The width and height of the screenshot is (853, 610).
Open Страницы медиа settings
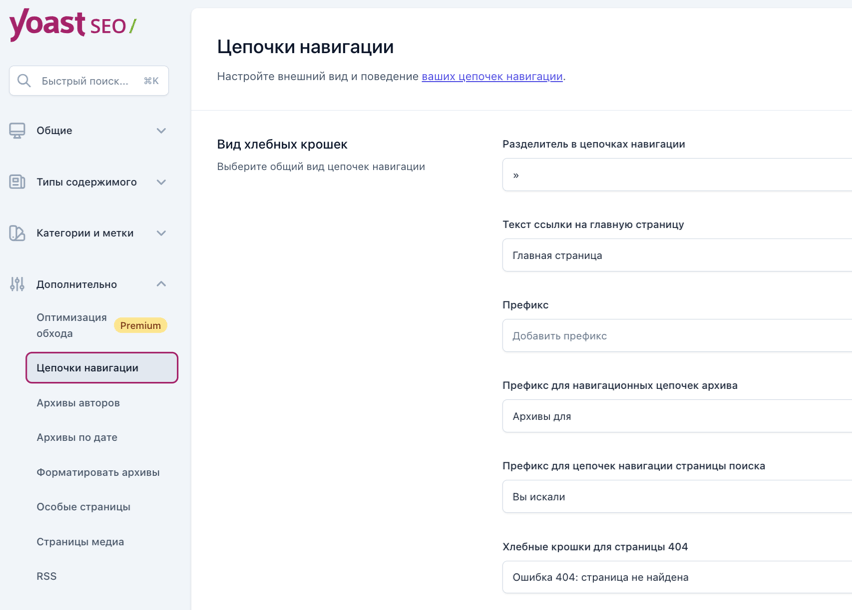click(80, 542)
